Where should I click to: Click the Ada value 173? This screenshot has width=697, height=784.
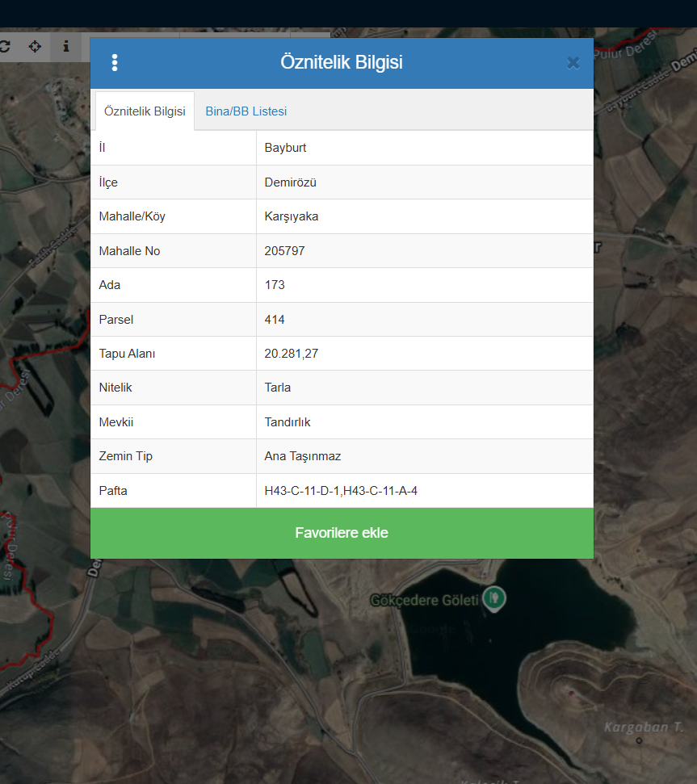point(275,285)
